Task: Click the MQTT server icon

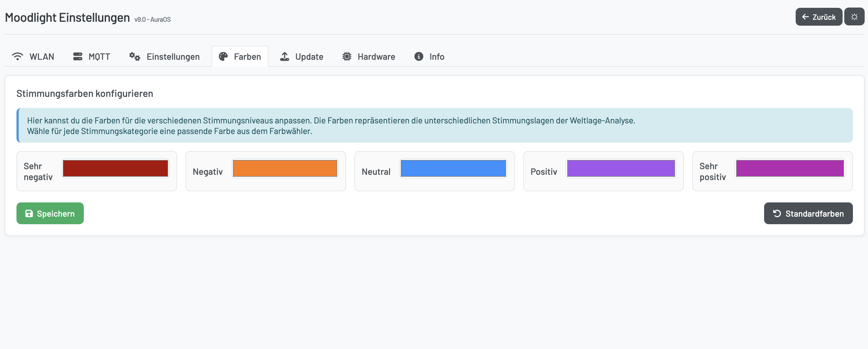Action: pyautogui.click(x=78, y=56)
